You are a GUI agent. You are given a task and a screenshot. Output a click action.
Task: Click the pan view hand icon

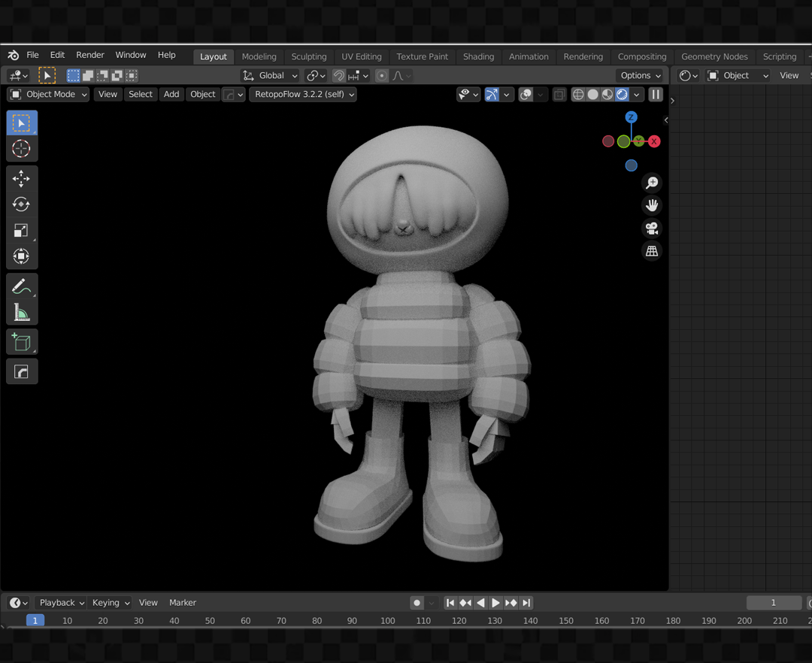652,205
